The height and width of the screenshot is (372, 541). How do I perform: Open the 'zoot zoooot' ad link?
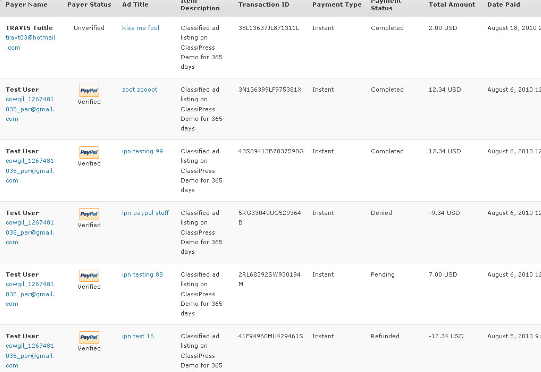click(139, 89)
